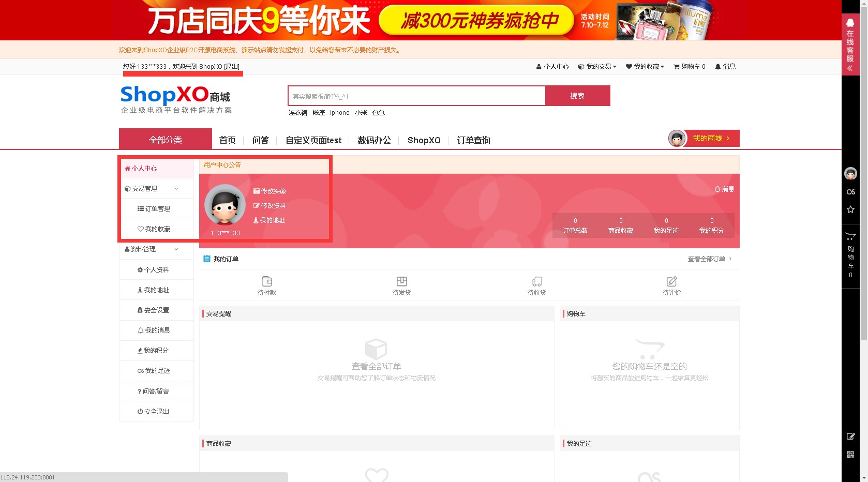The width and height of the screenshot is (868, 482).
Task: Open 查看全部订单 link
Action: (x=710, y=259)
